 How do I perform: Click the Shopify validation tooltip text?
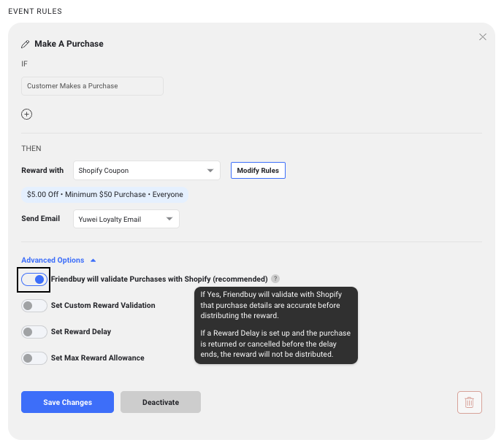(276, 325)
